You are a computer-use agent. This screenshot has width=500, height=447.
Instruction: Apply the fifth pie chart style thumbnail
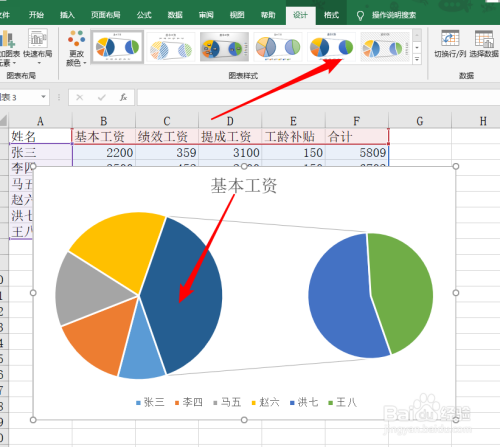331,47
